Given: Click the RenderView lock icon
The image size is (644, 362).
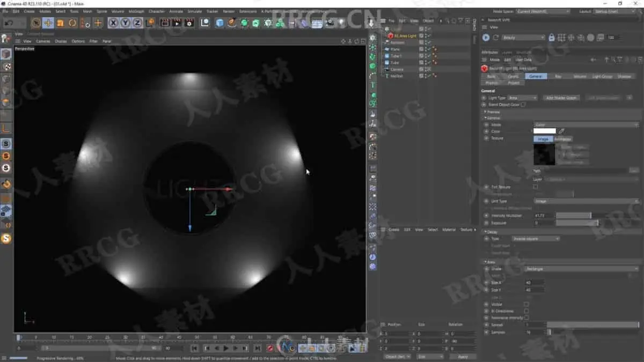Looking at the screenshot, I should [551, 38].
